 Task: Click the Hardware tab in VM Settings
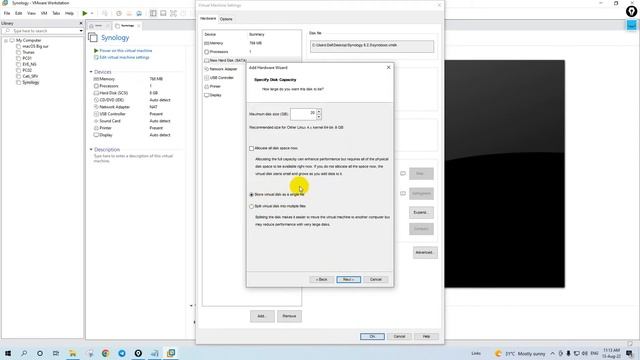[x=208, y=19]
